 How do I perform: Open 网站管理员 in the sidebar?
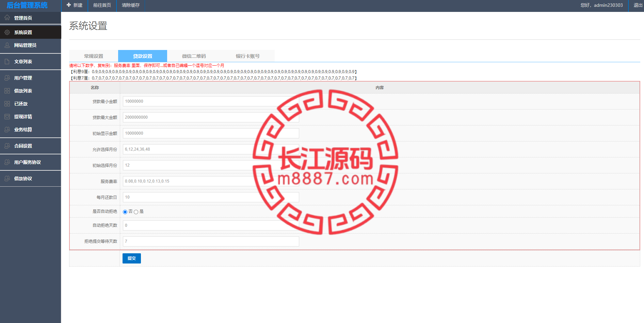tap(31, 45)
